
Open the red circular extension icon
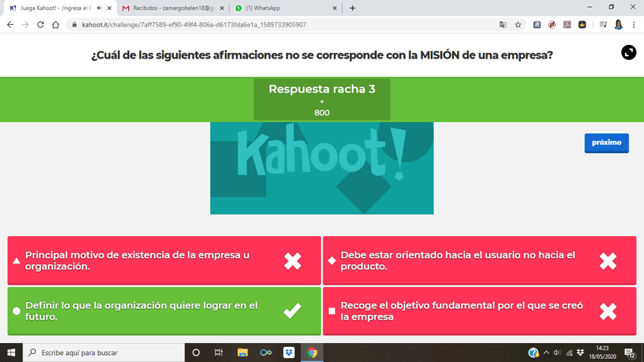coord(552,24)
